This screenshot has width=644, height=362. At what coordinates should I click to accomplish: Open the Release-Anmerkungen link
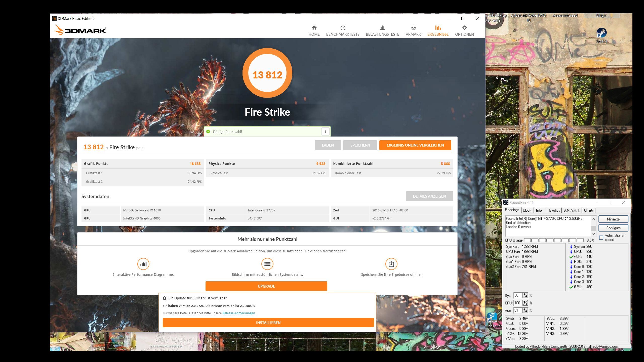tap(239, 313)
